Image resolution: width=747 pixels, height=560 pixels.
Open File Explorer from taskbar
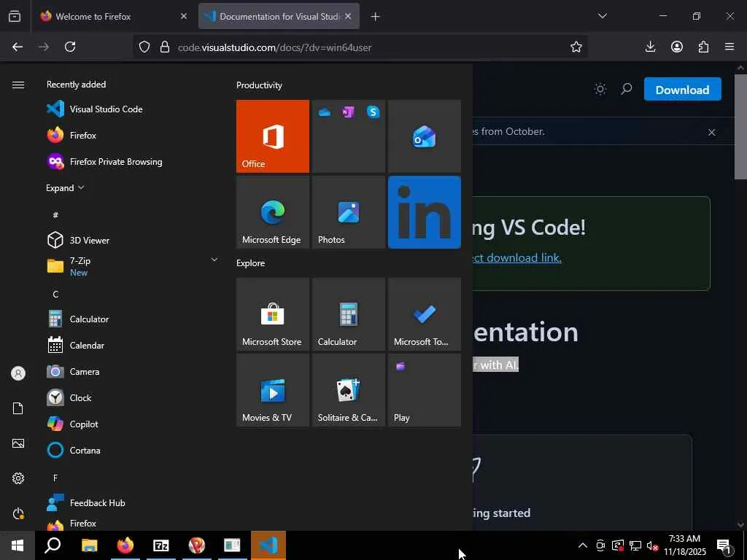click(x=89, y=545)
